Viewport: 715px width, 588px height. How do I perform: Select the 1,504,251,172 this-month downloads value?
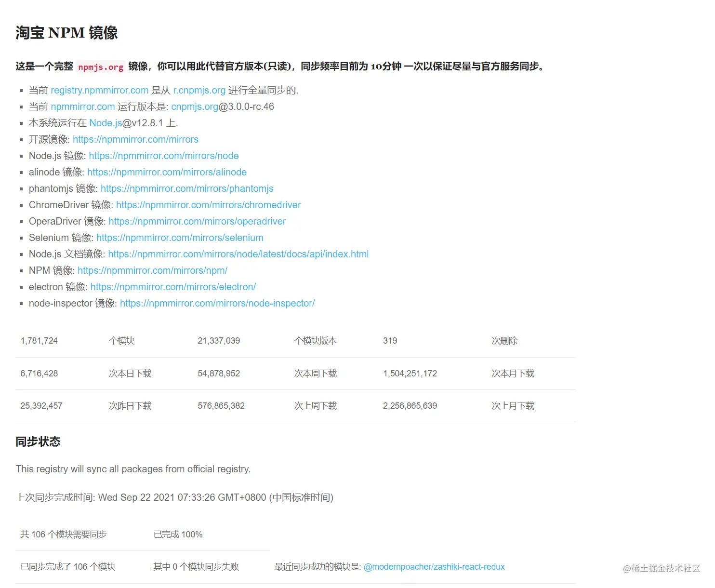(410, 374)
